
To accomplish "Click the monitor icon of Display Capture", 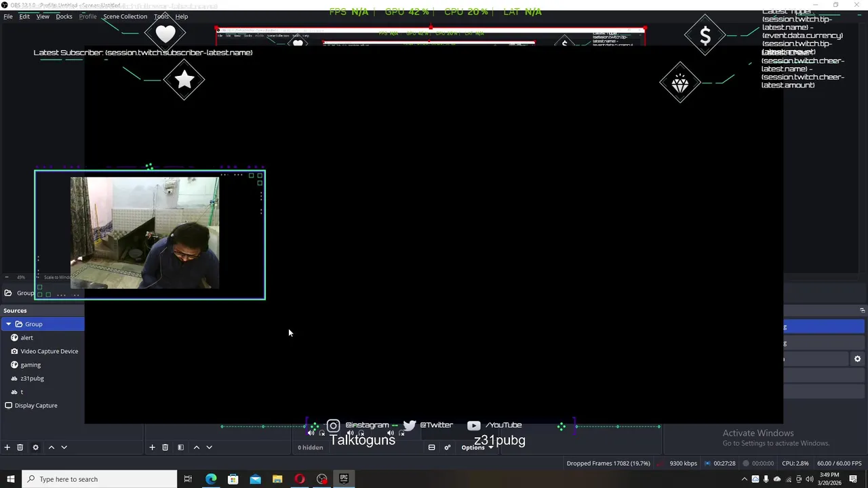I will point(9,405).
